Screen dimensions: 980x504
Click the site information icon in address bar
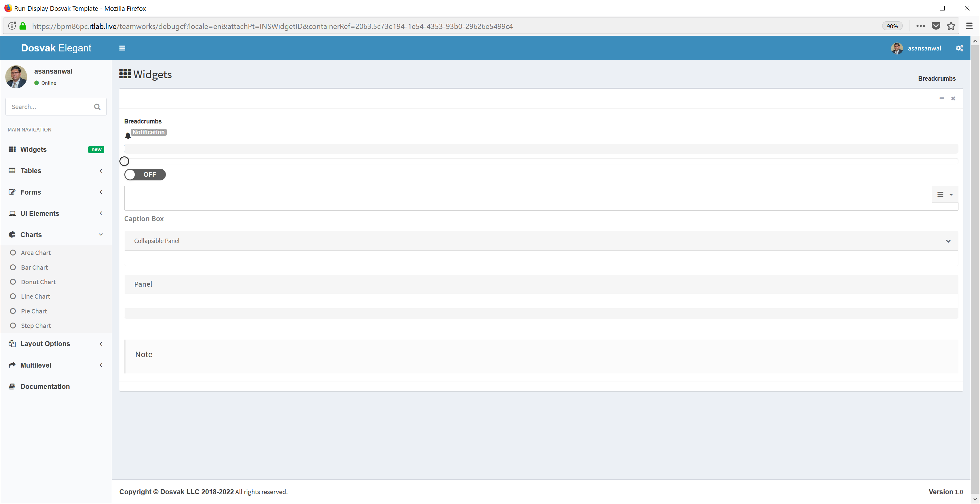(x=12, y=26)
